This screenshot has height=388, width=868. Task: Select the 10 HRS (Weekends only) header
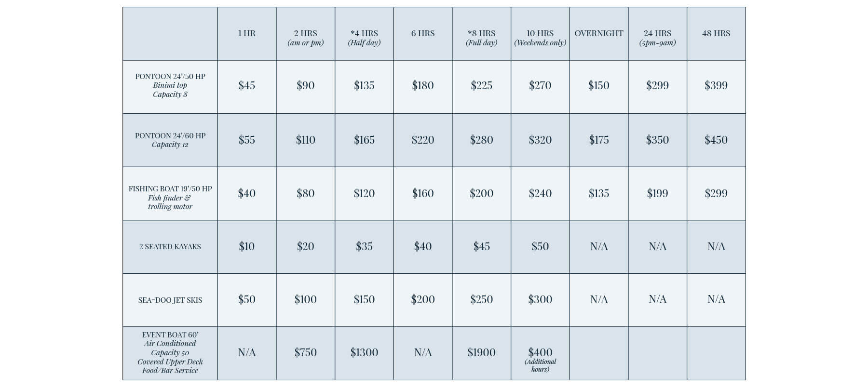click(x=540, y=38)
